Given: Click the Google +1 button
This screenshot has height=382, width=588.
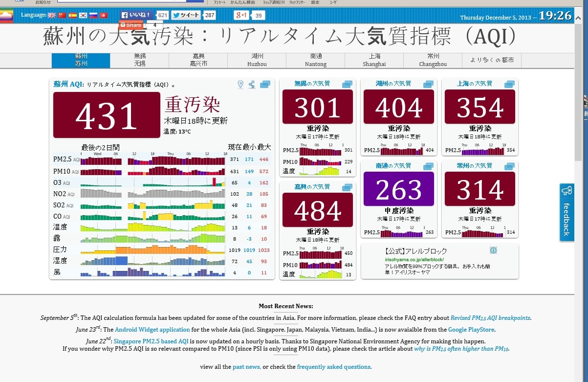Looking at the screenshot, I should click(241, 15).
